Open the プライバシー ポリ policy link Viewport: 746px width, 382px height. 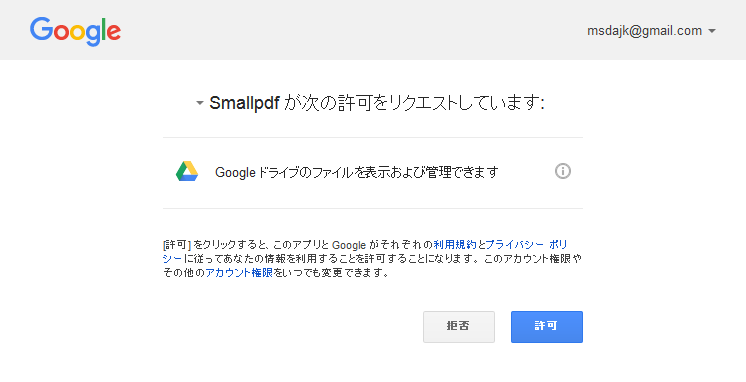click(527, 245)
